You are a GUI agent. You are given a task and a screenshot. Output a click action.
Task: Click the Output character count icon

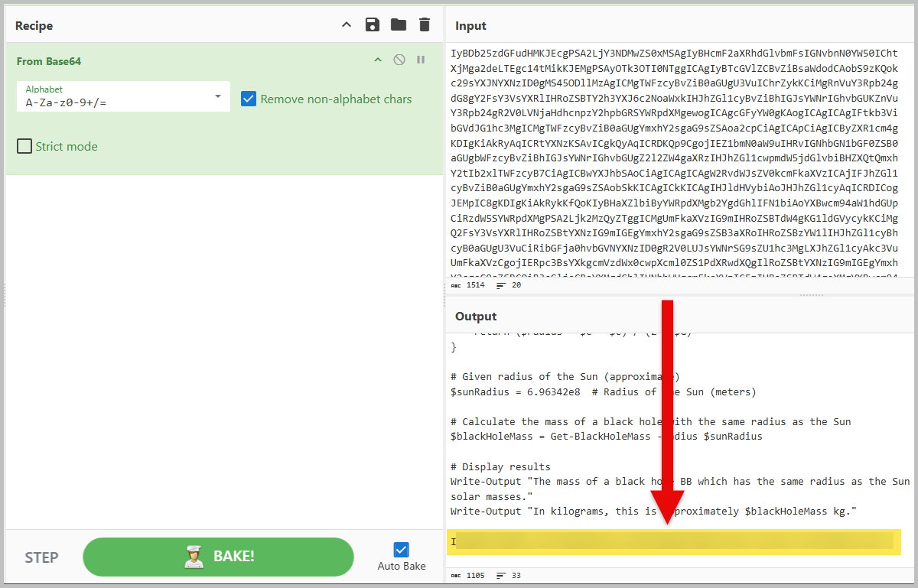[x=456, y=575]
